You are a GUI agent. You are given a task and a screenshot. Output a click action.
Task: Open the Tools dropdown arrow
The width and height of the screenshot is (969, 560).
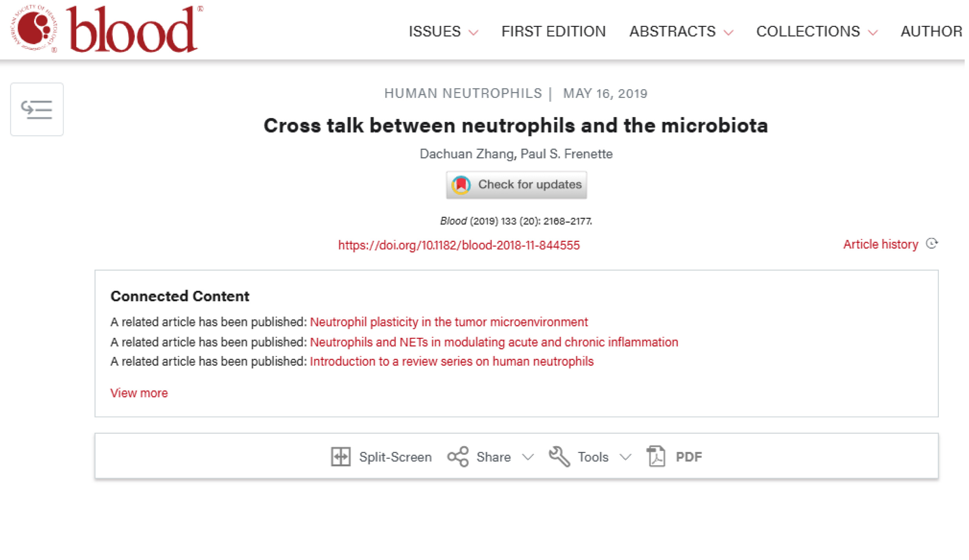pos(625,457)
